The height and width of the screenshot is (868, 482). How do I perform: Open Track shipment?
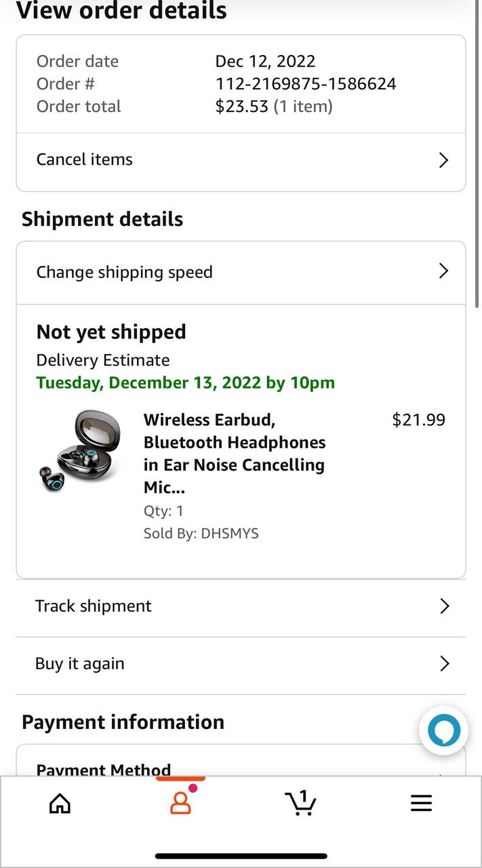(x=94, y=606)
